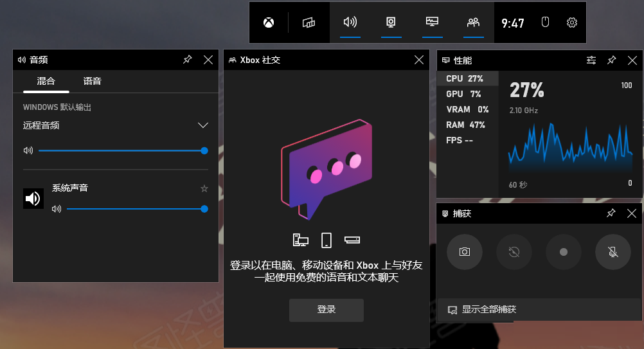644x349 pixels.
Task: Click the Xbox 社交 title people icon
Action: [233, 60]
